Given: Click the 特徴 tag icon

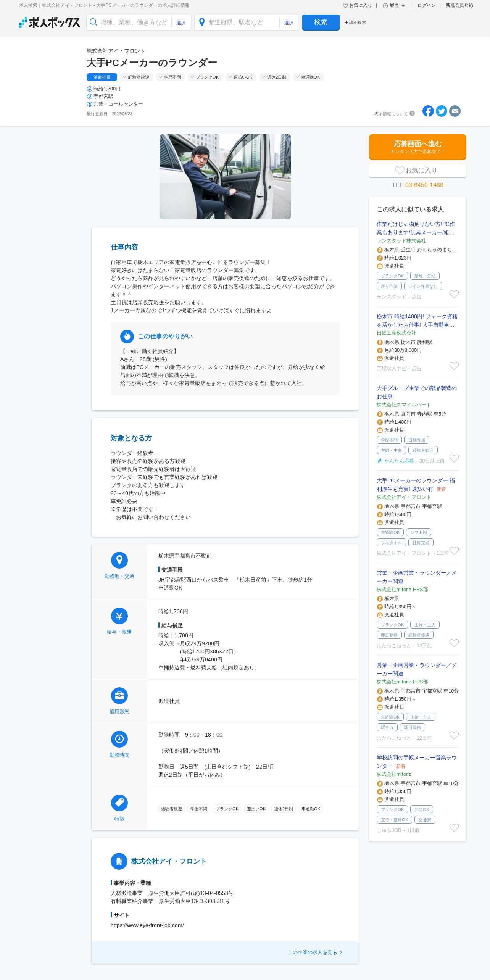Looking at the screenshot, I should coord(119,803).
